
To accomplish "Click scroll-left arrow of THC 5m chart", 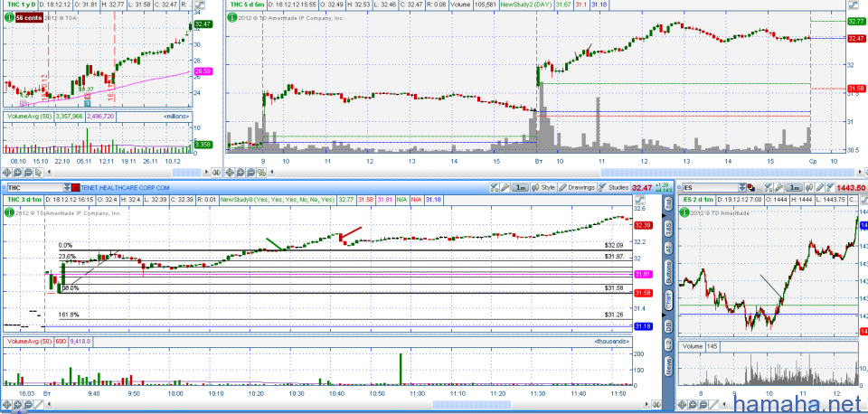I will click(271, 173).
